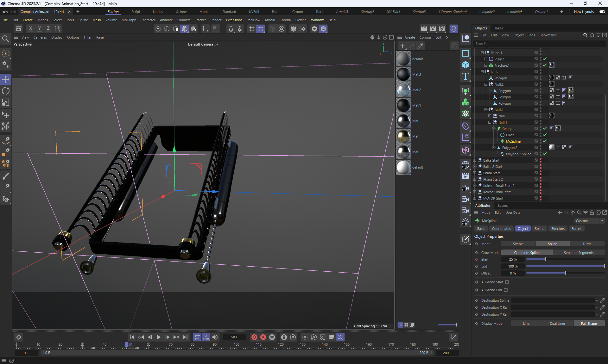Open the MoGraph menu
Image resolution: width=608 pixels, height=364 pixels.
(129, 20)
